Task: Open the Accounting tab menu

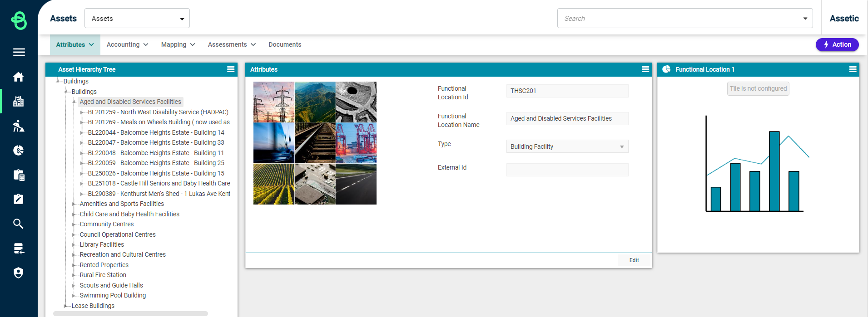Action: pos(128,44)
